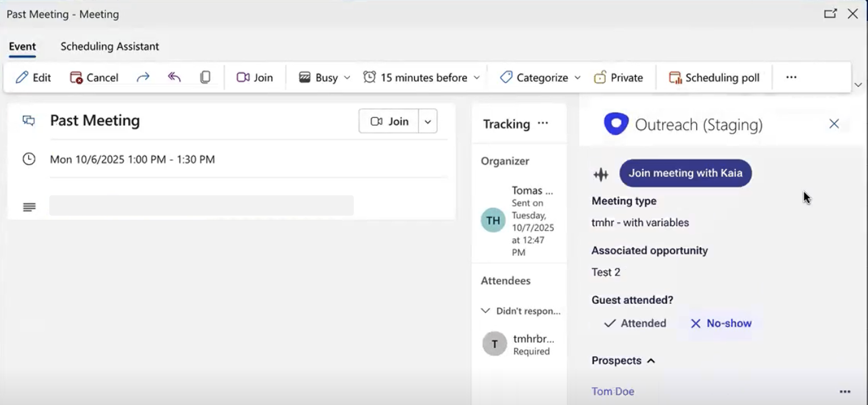This screenshot has width=868, height=405.
Task: Toggle the Private lock option
Action: tap(618, 78)
